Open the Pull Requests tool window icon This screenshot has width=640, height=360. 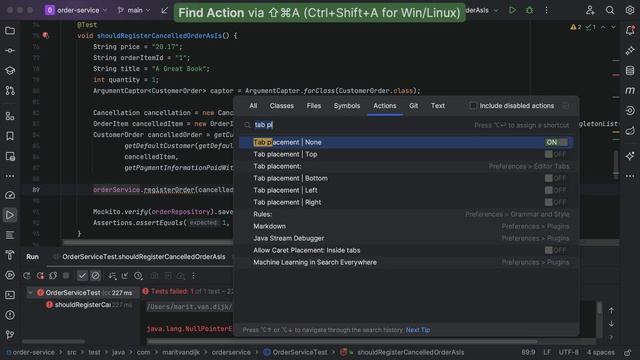point(10,91)
